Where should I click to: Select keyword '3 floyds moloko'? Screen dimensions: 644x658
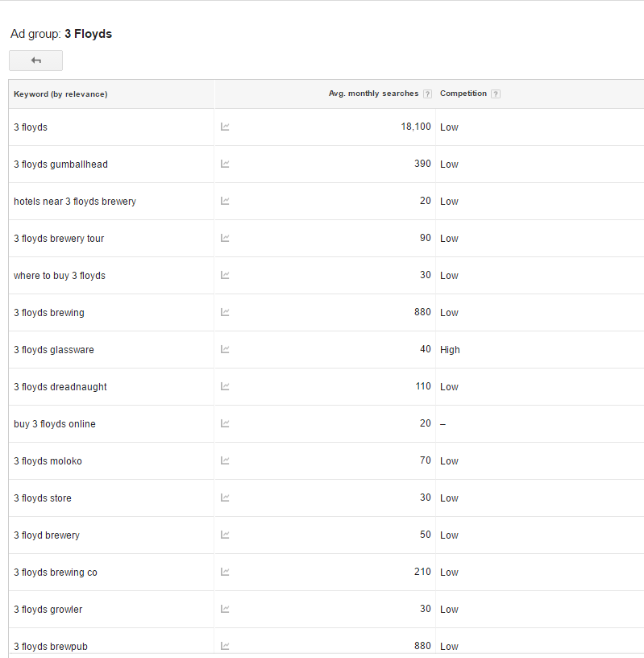click(48, 460)
